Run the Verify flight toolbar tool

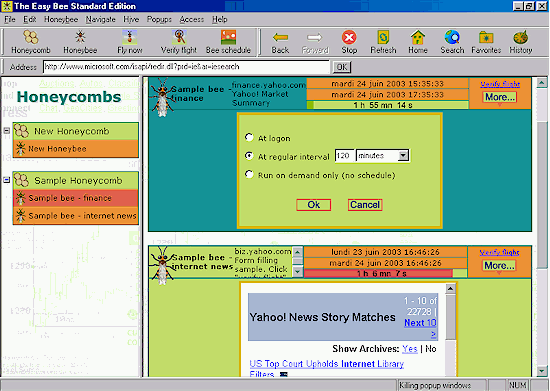point(179,42)
